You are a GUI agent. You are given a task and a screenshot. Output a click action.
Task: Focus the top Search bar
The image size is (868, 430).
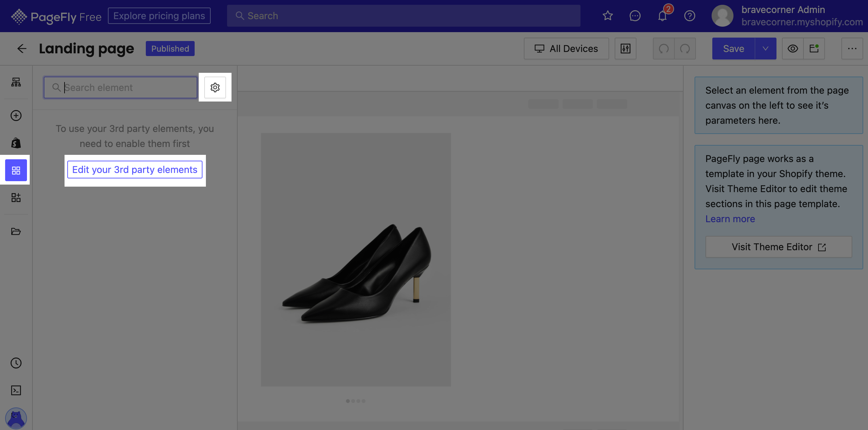[404, 16]
